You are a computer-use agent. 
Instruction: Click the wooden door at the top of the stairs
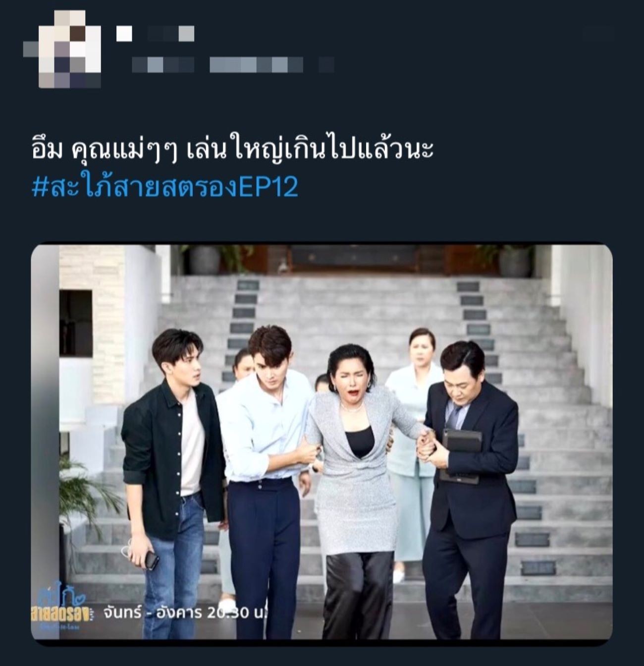[x=353, y=258]
